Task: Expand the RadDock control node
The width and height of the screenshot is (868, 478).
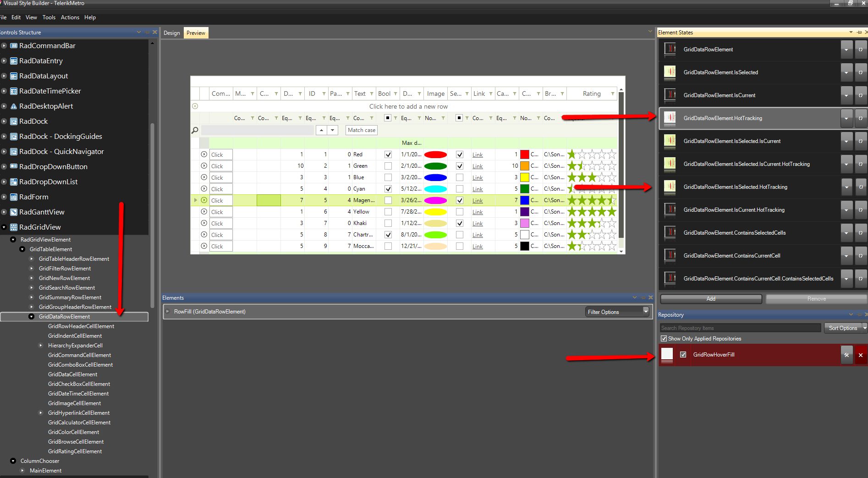Action: pos(4,121)
